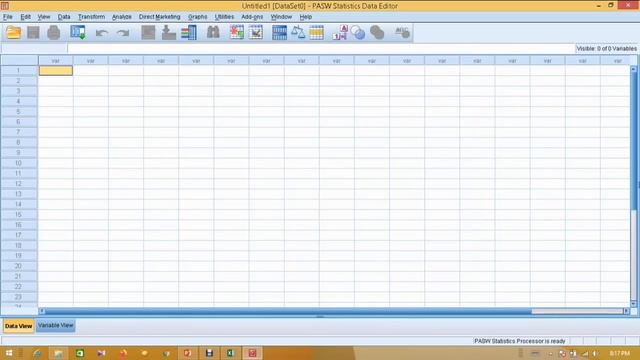This screenshot has width=640, height=360.
Task: Click the cell editor input bar
Action: pyautogui.click(x=321, y=49)
